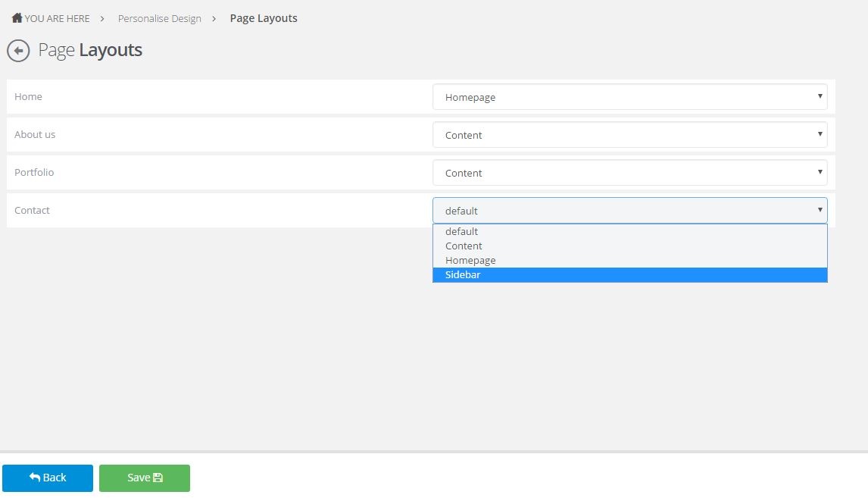Choose "Content" from the Contact layout list
Screen dimensions: 868x498
[464, 246]
